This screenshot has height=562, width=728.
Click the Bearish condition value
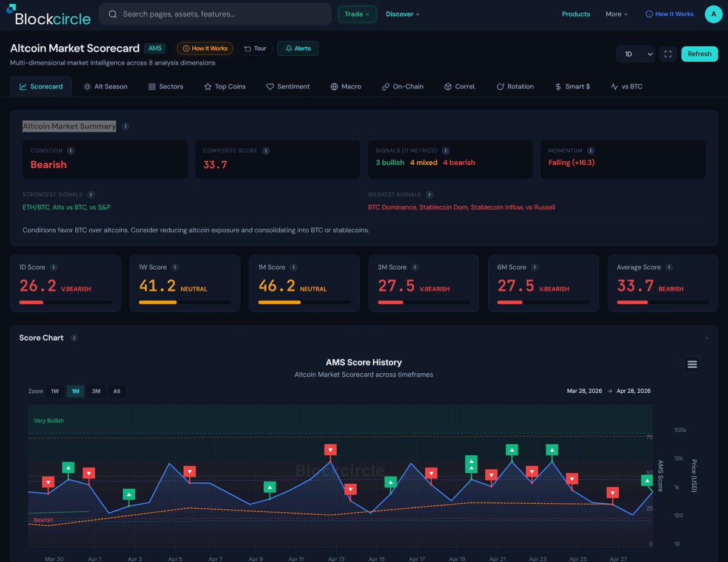(49, 164)
